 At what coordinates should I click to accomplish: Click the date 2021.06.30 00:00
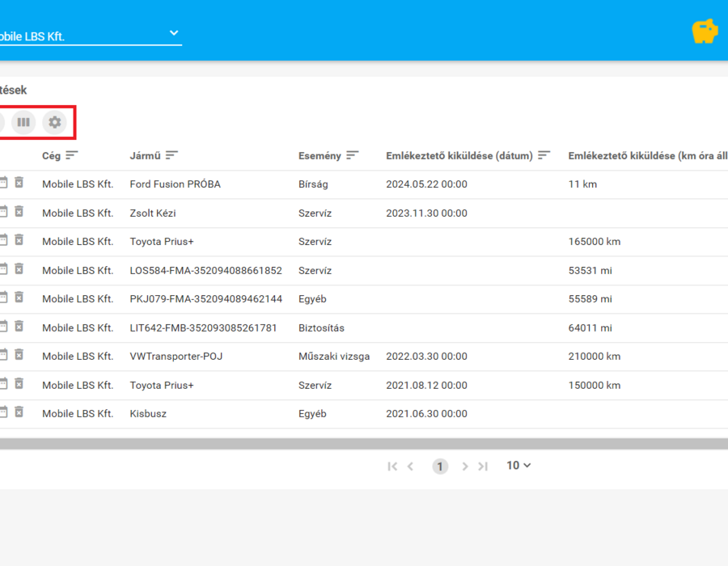(426, 414)
